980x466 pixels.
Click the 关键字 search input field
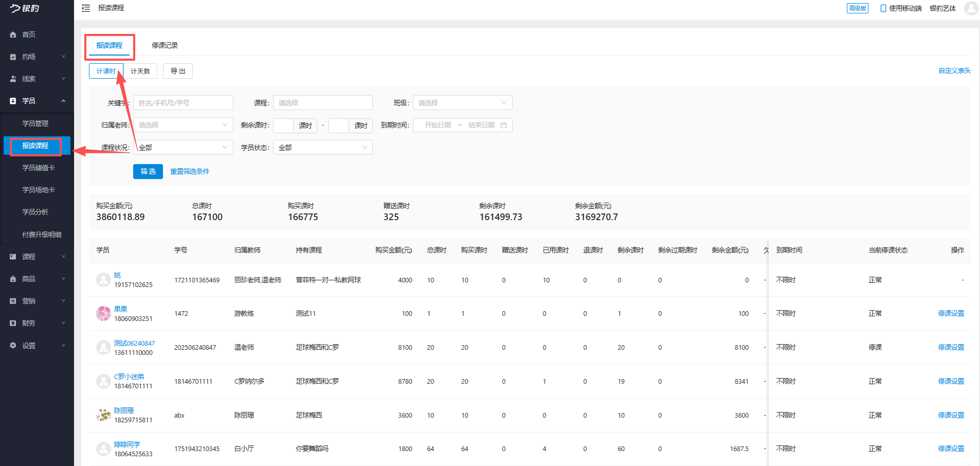pyautogui.click(x=183, y=103)
